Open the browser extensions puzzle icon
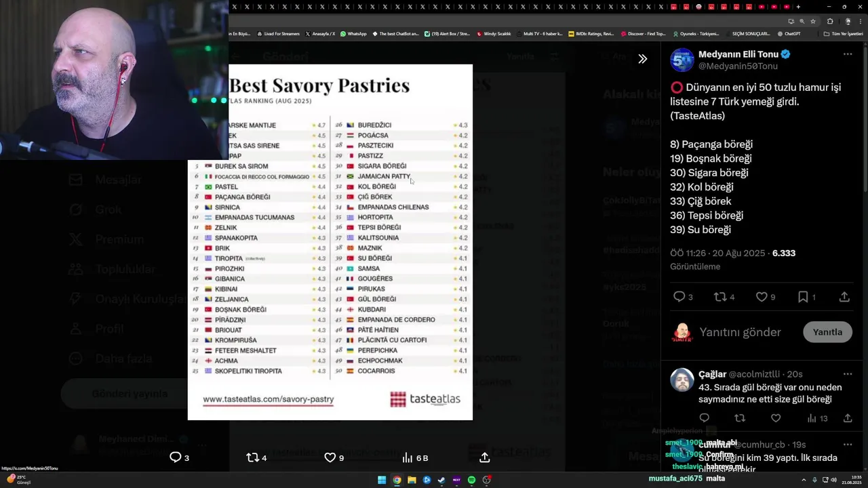868x488 pixels. click(x=830, y=21)
